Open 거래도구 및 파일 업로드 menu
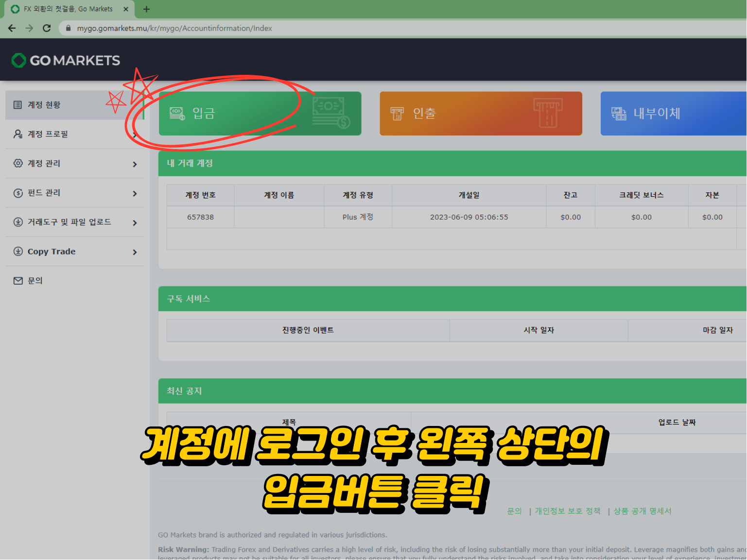 74,222
